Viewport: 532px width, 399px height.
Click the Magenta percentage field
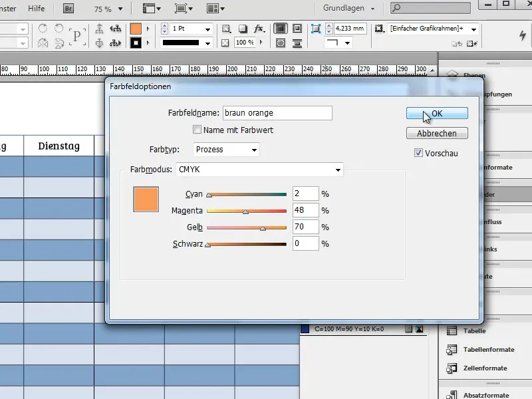[x=305, y=210]
